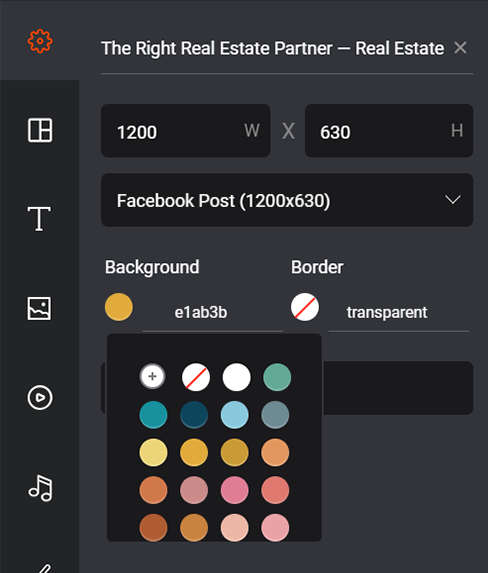This screenshot has height=573, width=488.
Task: Pick the pale peach swatch
Action: 235,528
